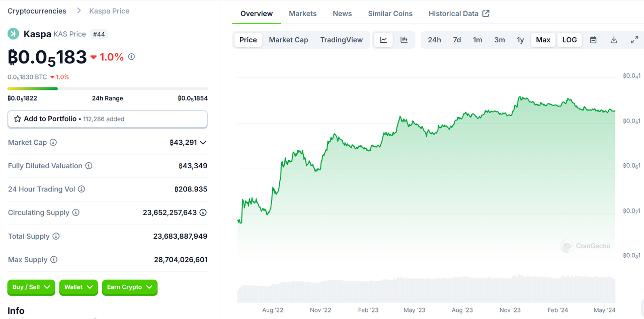Set chart range to 1y

tap(520, 40)
